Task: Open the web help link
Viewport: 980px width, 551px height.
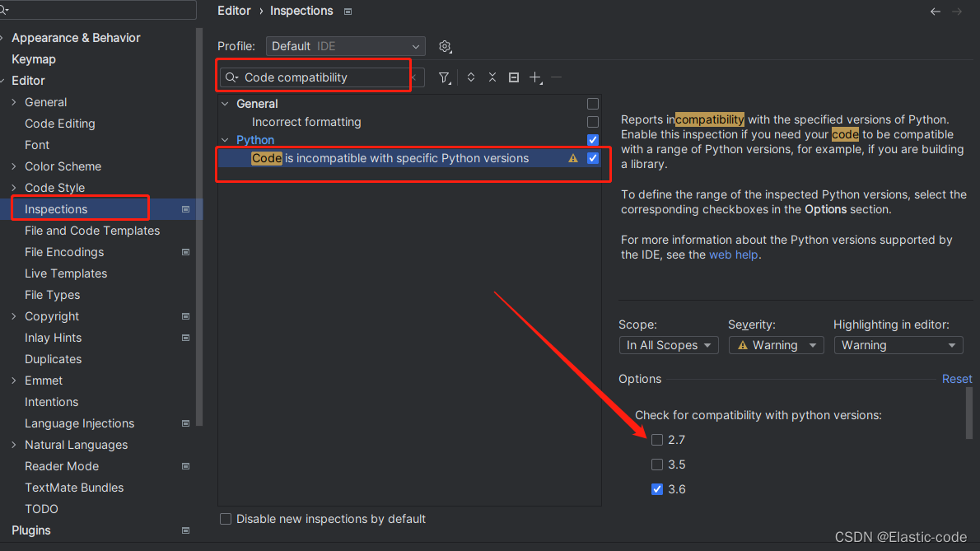Action: tap(733, 254)
